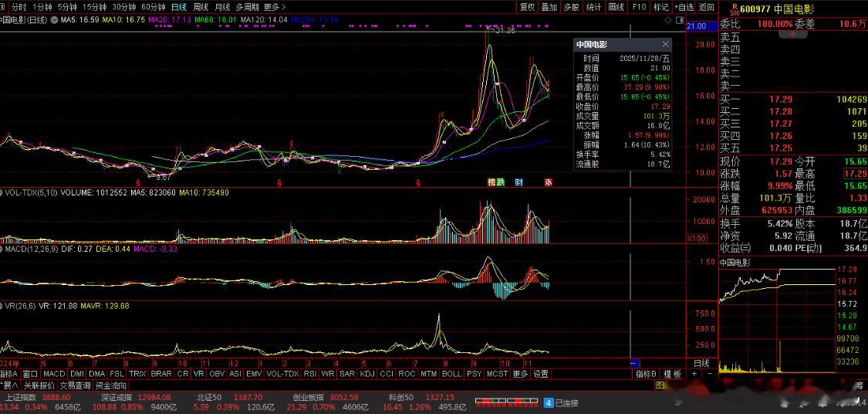Click the 指标B indicator button

click(646, 374)
